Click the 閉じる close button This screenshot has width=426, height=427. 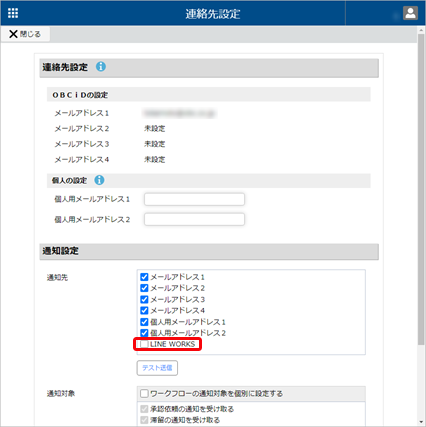[x=25, y=34]
